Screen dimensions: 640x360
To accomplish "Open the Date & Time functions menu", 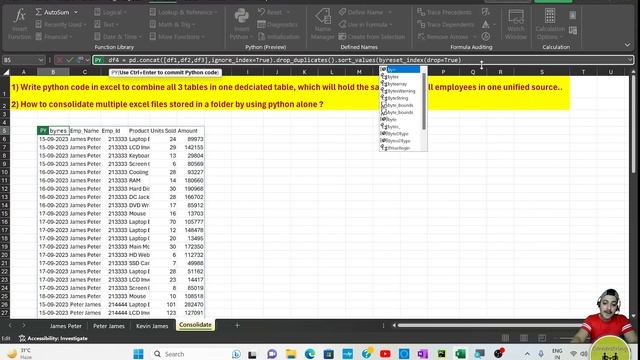I will click(118, 37).
